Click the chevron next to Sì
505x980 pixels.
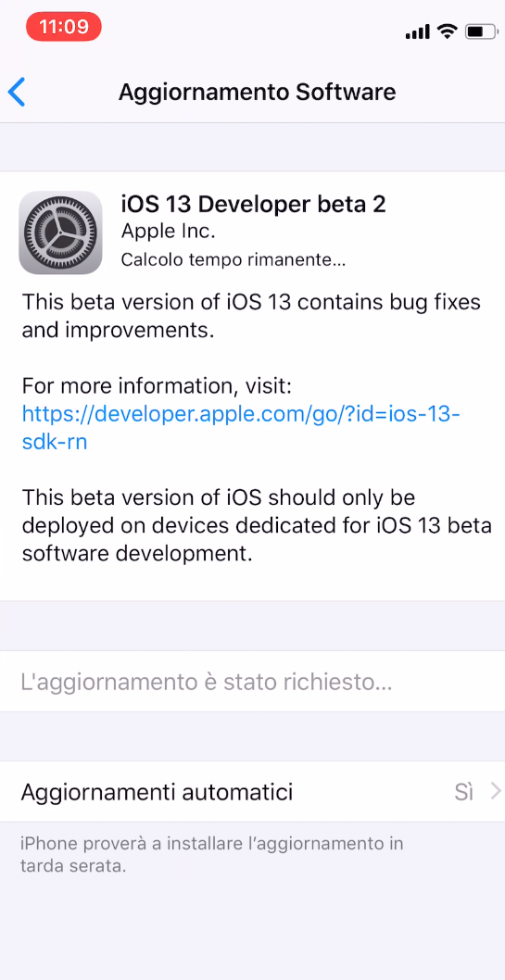[496, 792]
